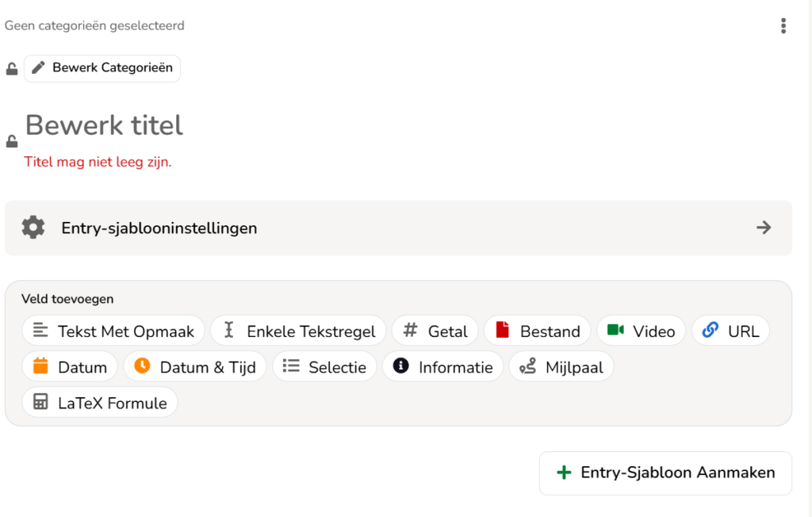
Task: Add a Video field
Action: pyautogui.click(x=641, y=331)
